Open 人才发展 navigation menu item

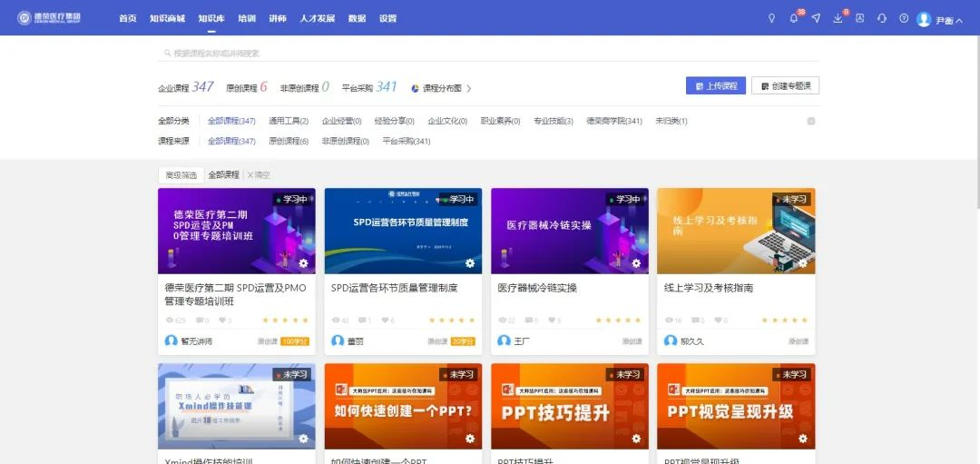coord(317,18)
